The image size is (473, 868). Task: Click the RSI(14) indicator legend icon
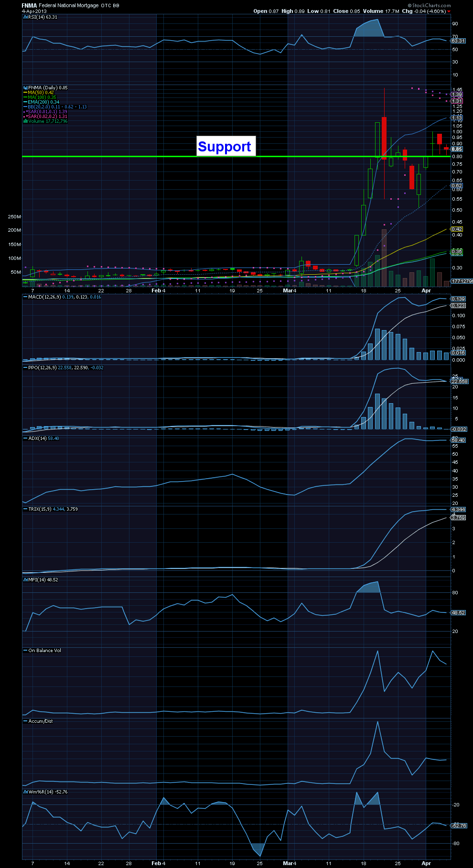coord(25,17)
